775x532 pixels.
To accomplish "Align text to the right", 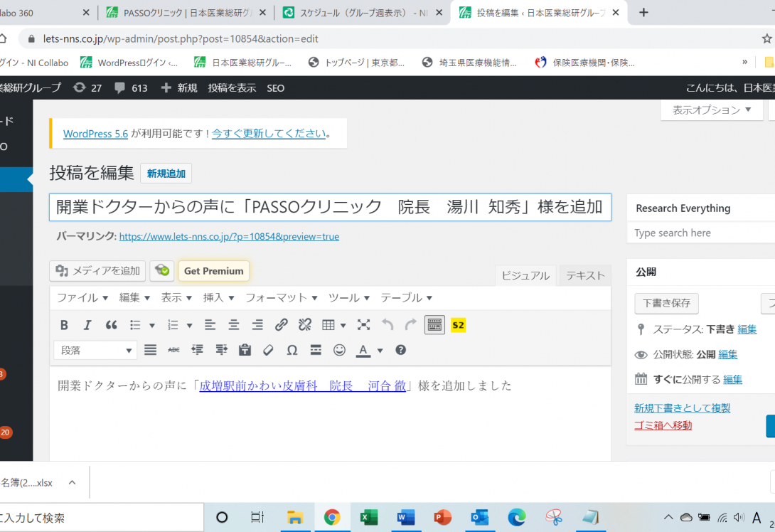I will 257,325.
